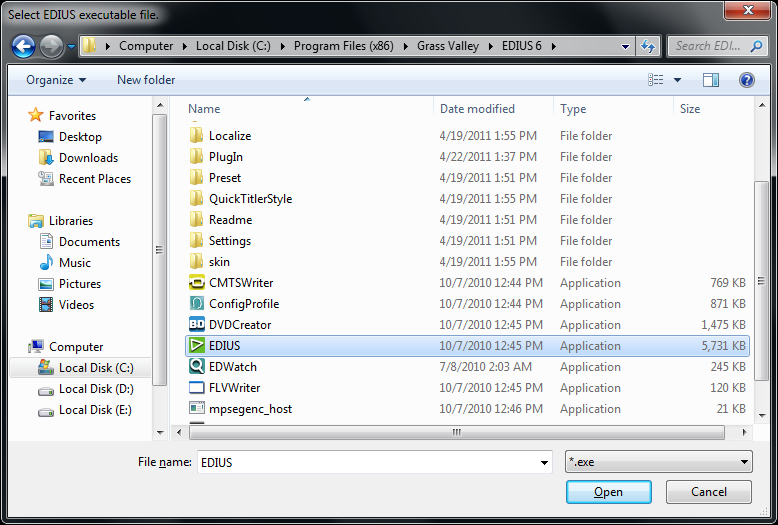The height and width of the screenshot is (525, 778).
Task: Click the File name text field
Action: tap(368, 462)
